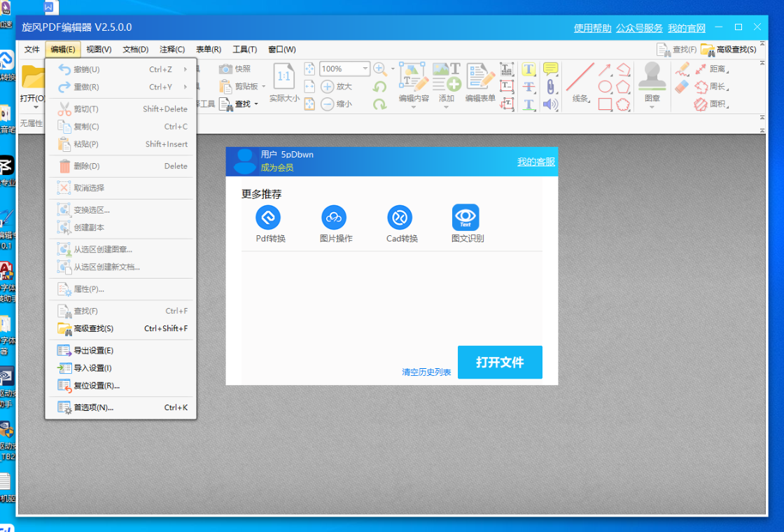The width and height of the screenshot is (784, 532).
Task: Choose 复位设置(R)... in the Edit menu
Action: (x=120, y=386)
